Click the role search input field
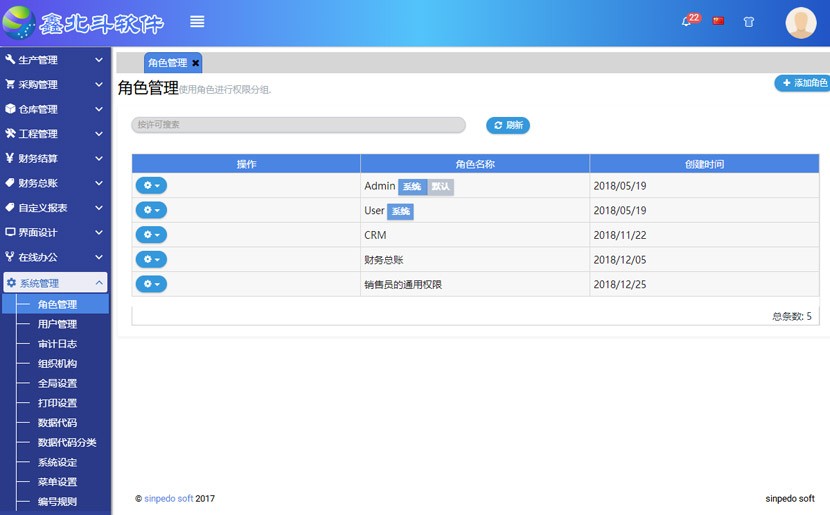This screenshot has width=830, height=515. click(298, 125)
